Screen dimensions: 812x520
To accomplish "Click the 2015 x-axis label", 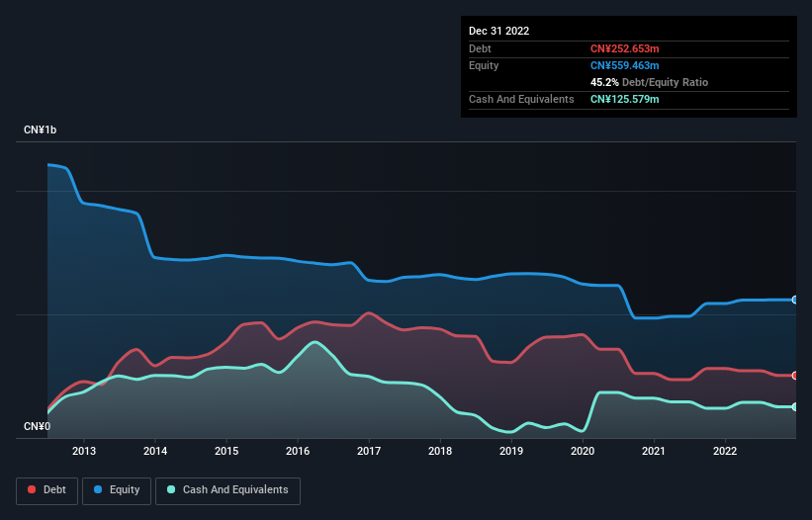I will tap(226, 451).
